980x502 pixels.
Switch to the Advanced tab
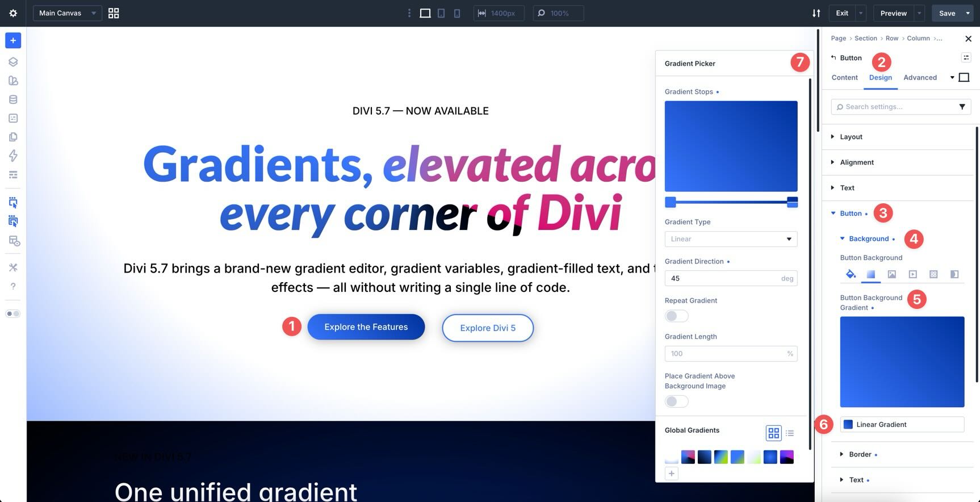coord(920,77)
